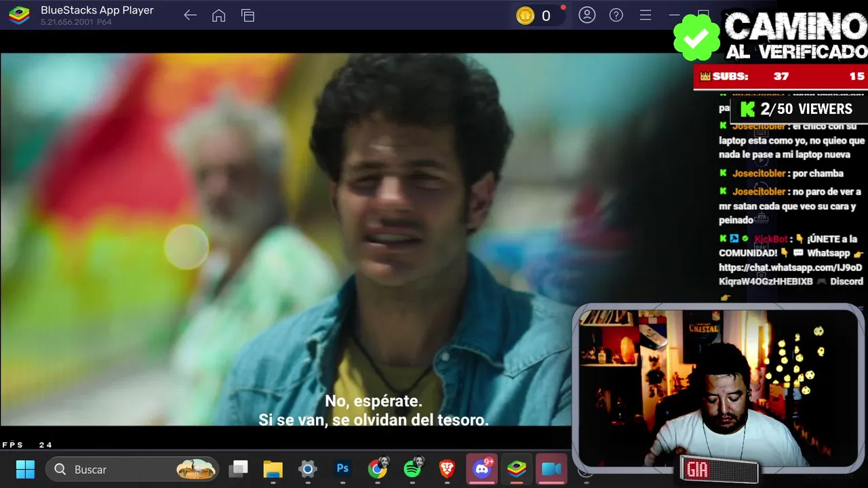Go to the BlueStacks home screen

point(218,16)
